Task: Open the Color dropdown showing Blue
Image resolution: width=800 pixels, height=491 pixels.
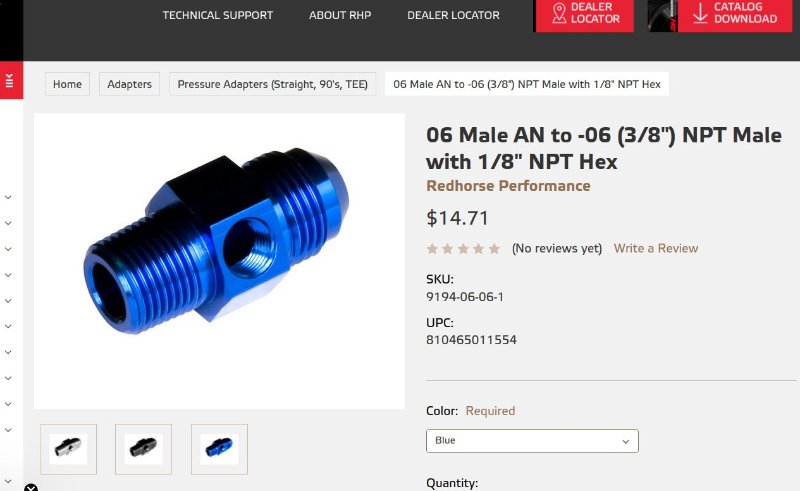Action: click(532, 441)
